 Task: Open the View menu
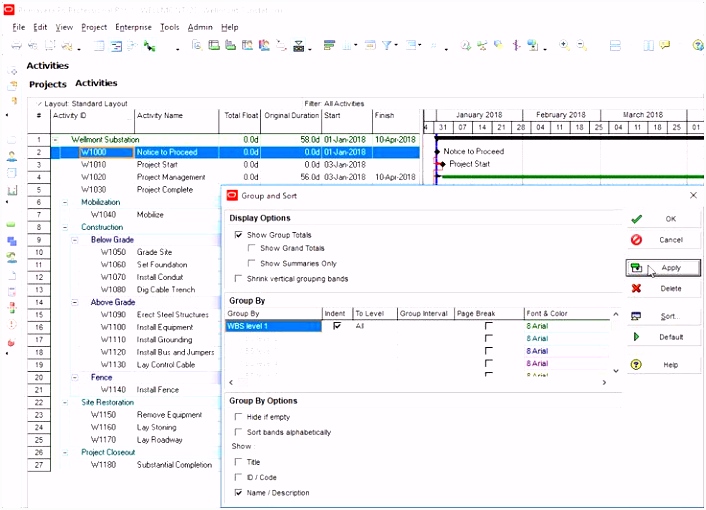(x=64, y=27)
